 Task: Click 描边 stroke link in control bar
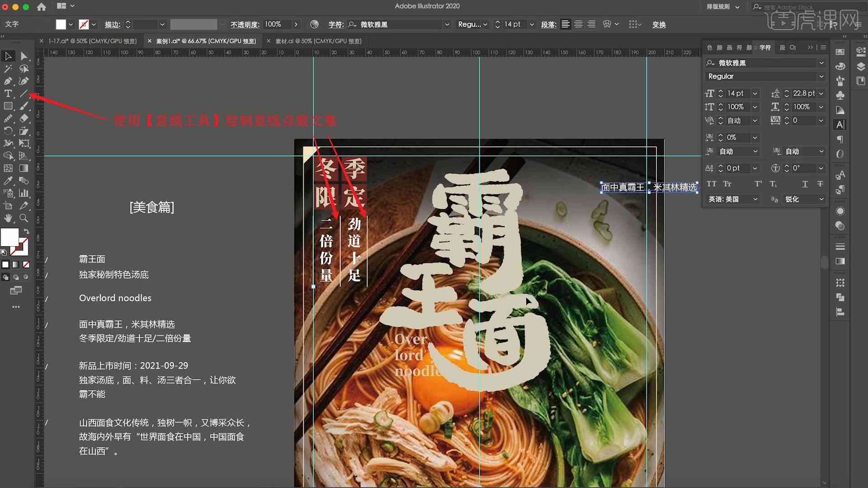tap(112, 24)
